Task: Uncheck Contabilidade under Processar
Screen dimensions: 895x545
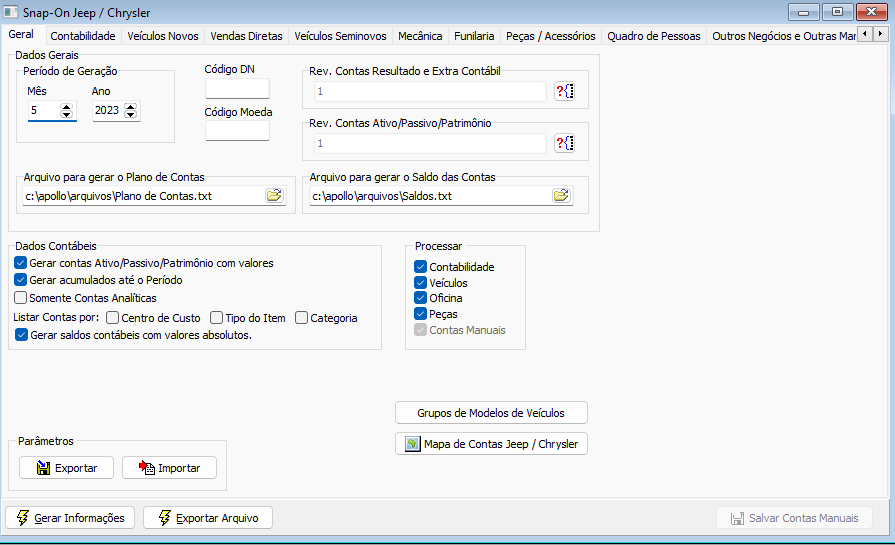Action: [x=421, y=267]
